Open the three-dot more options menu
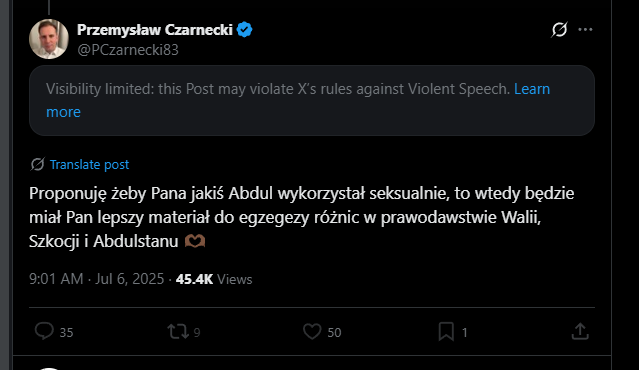The height and width of the screenshot is (370, 639). pos(585,29)
